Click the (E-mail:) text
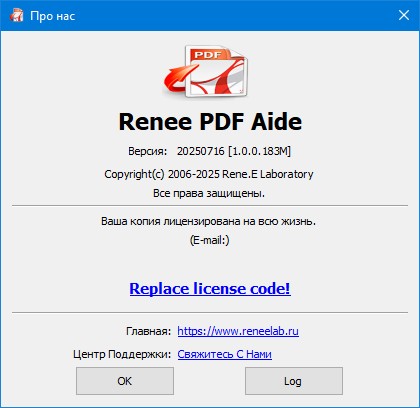Image resolution: width=420 pixels, height=408 pixels. click(x=210, y=240)
